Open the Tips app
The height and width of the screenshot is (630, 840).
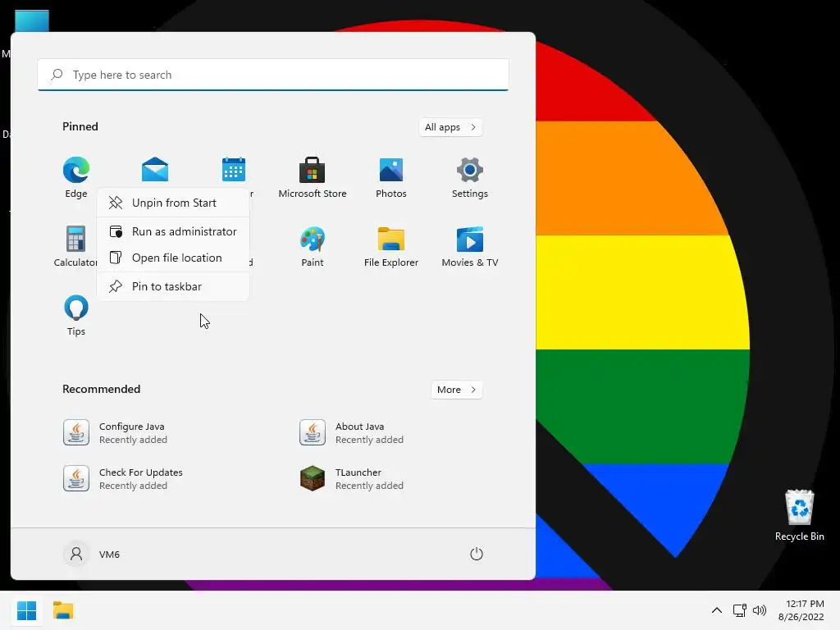[76, 315]
